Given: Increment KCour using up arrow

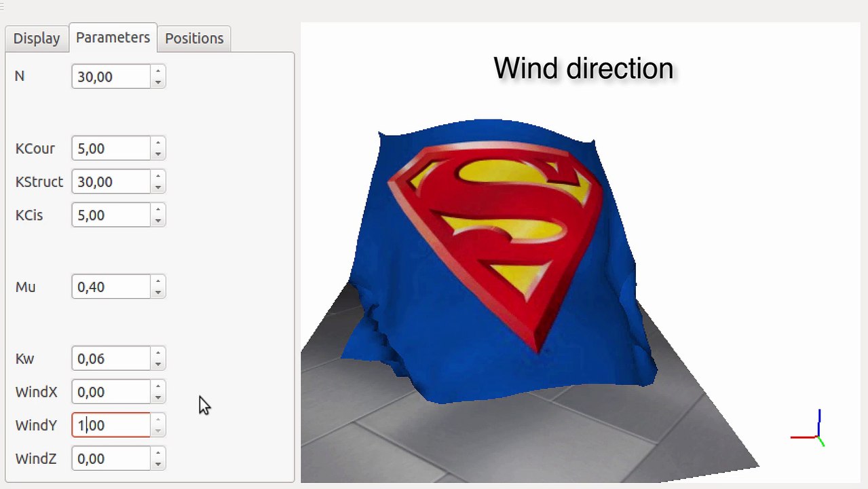Looking at the screenshot, I should click(x=157, y=143).
